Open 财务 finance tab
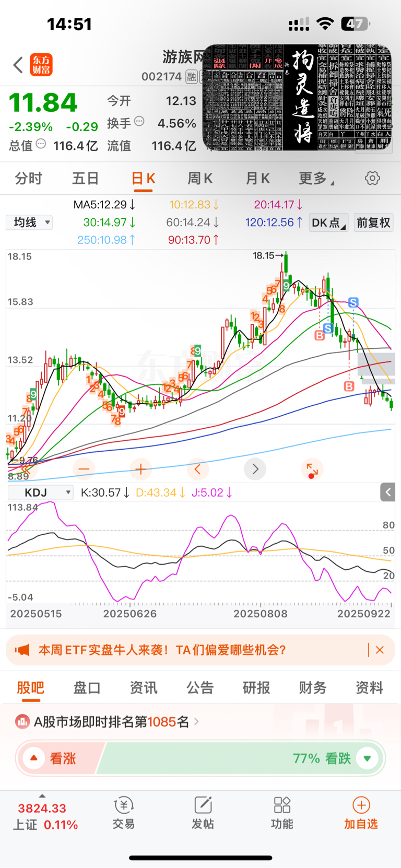Screen dimensions: 401x868 point(313,688)
